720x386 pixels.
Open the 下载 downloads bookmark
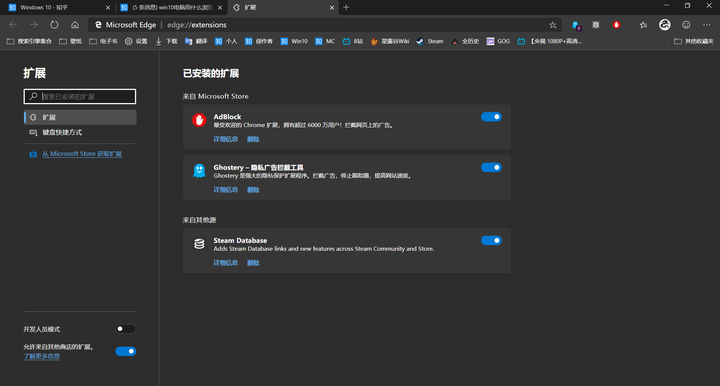[166, 41]
